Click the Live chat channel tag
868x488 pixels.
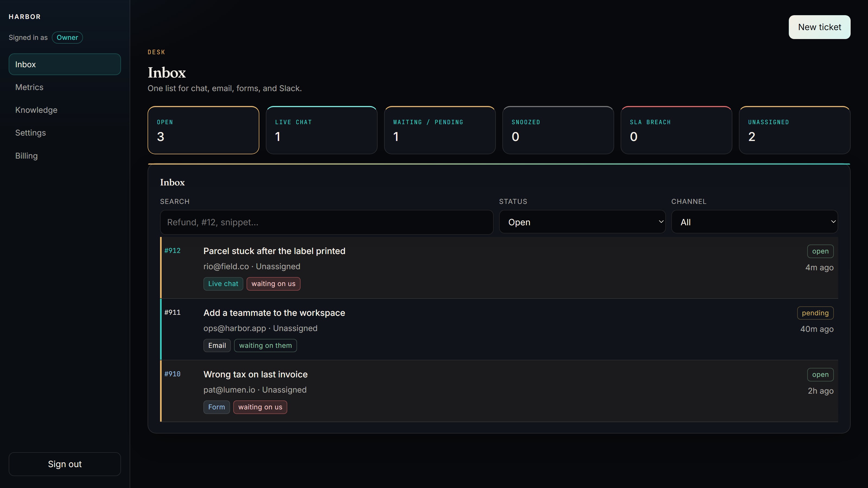(x=223, y=284)
